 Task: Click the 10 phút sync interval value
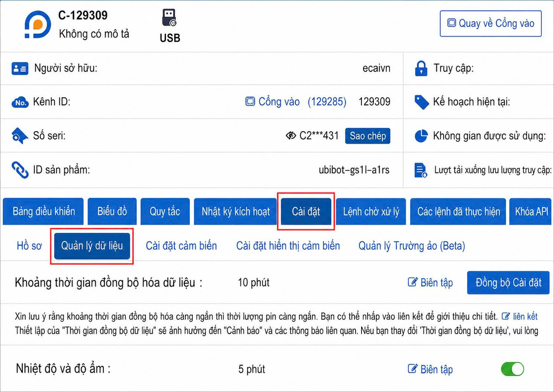(x=254, y=282)
